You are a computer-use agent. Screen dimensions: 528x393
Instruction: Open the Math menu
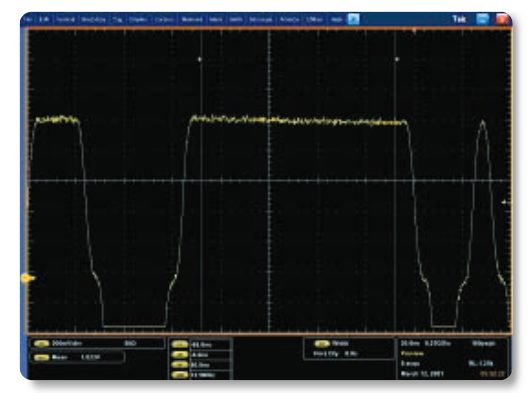coord(236,20)
